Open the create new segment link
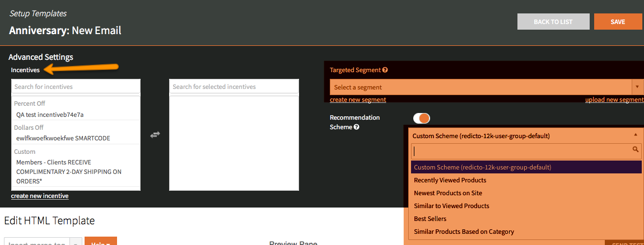 tap(358, 100)
